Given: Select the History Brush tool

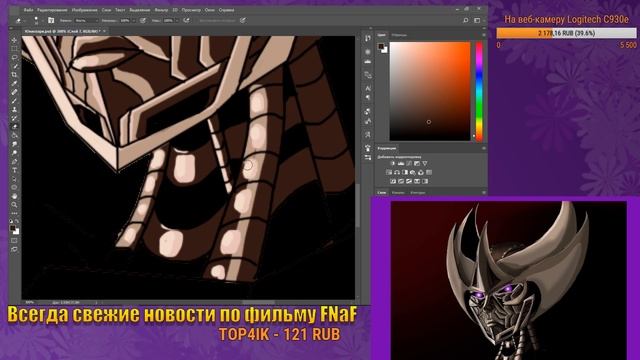Looking at the screenshot, I should [x=14, y=118].
